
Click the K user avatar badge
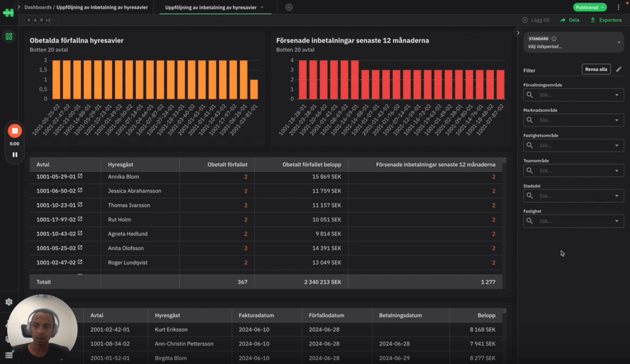coord(29,20)
